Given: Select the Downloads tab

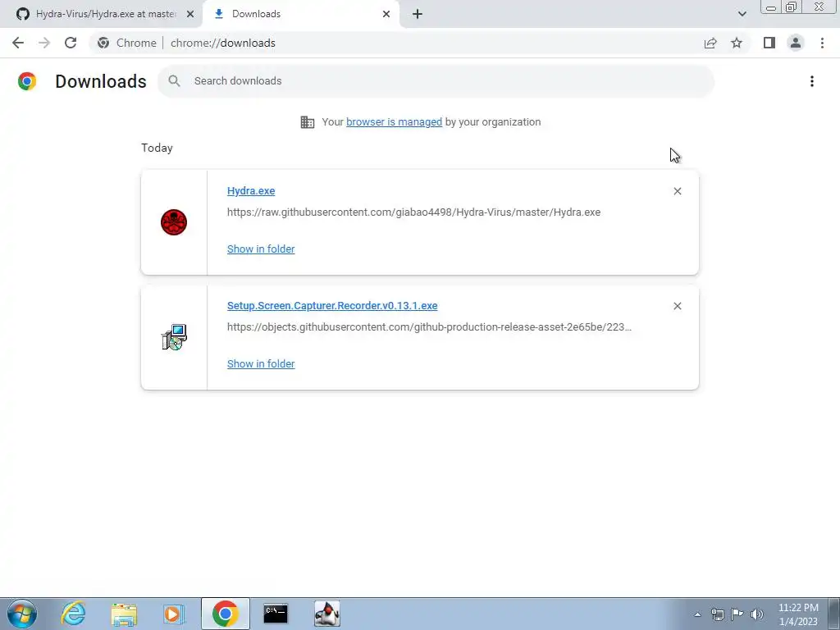Looking at the screenshot, I should pos(301,14).
